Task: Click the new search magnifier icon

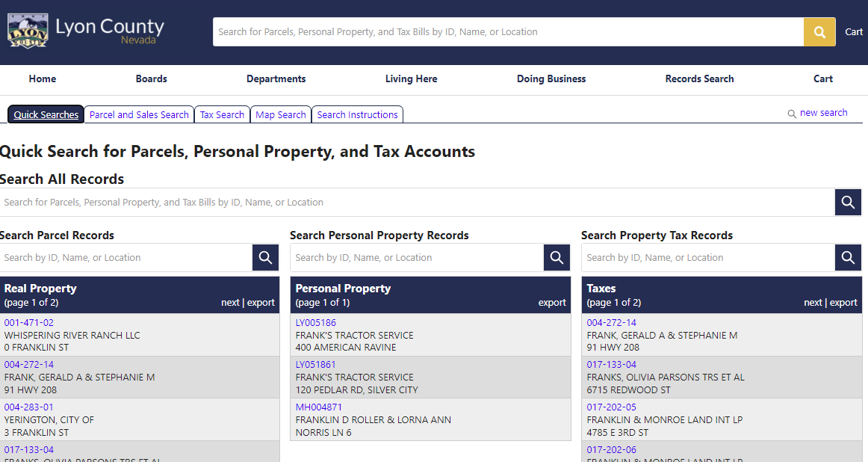Action: tap(792, 114)
